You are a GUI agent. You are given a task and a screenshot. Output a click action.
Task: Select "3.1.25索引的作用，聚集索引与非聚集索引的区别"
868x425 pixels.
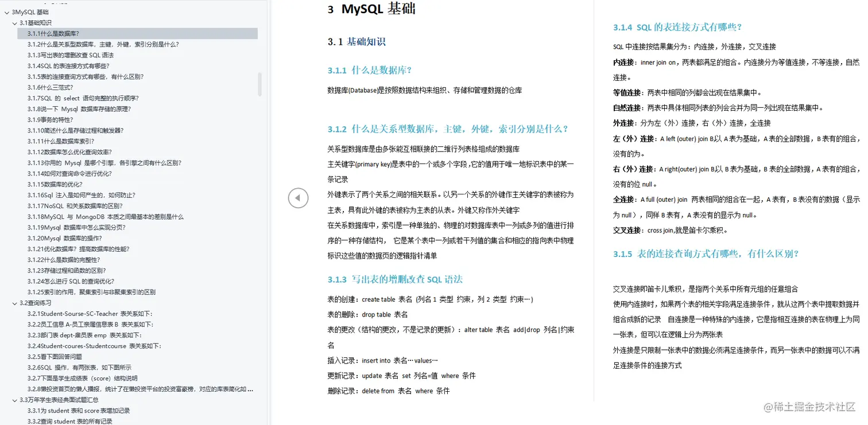92,292
